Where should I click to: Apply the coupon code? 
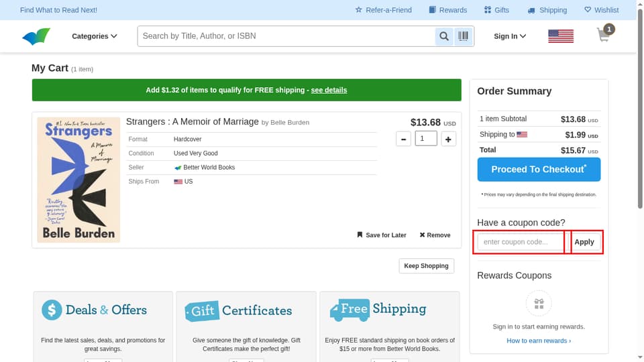584,242
